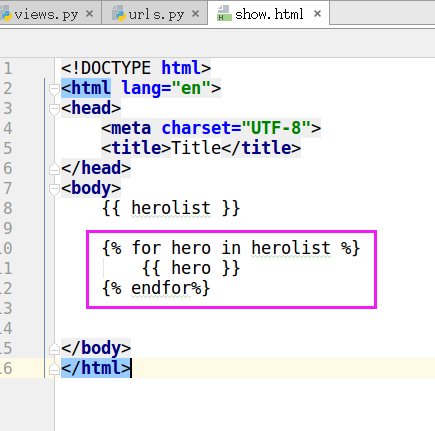The width and height of the screenshot is (435, 431).
Task: Switch to the urls.py tab
Action: (x=156, y=14)
